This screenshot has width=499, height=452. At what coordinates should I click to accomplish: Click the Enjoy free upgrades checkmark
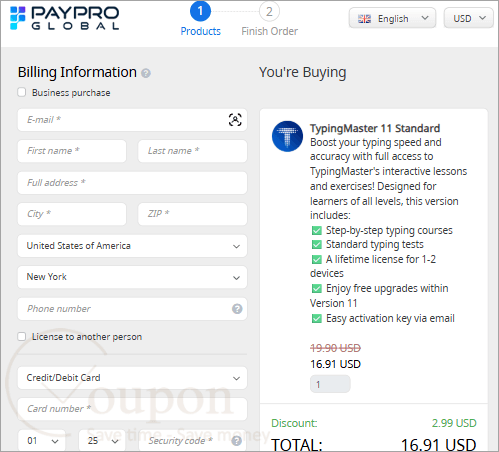[x=317, y=288]
